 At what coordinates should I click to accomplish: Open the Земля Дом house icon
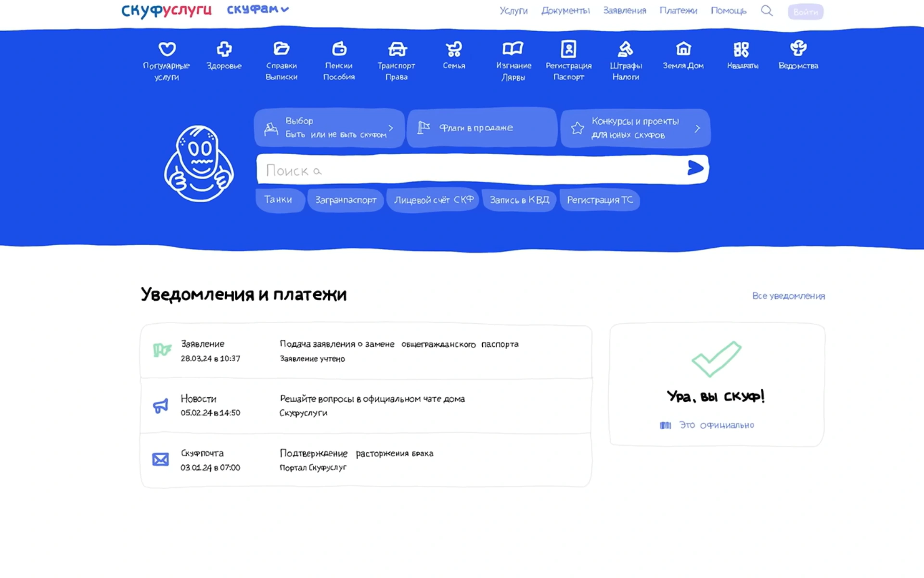683,49
